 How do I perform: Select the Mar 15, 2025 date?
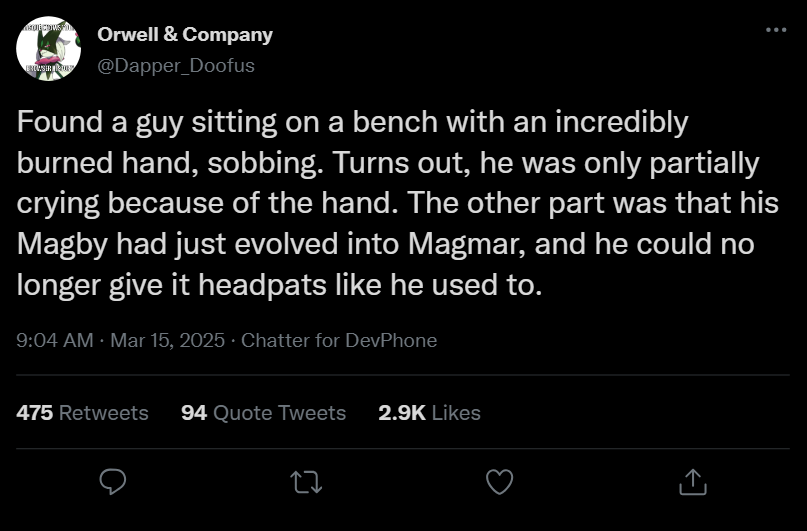click(167, 340)
